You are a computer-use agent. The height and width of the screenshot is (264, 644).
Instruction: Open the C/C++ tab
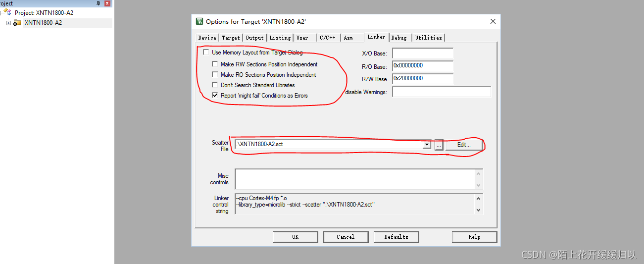tap(328, 38)
